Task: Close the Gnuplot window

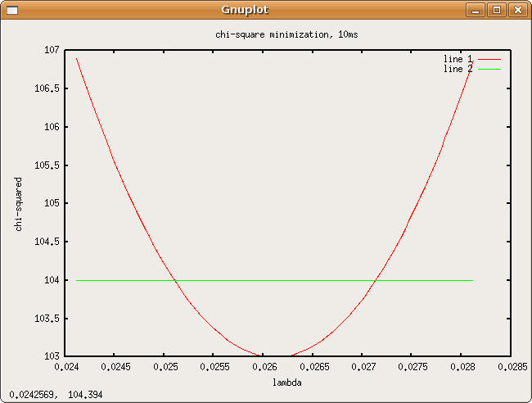Action: pyautogui.click(x=516, y=10)
